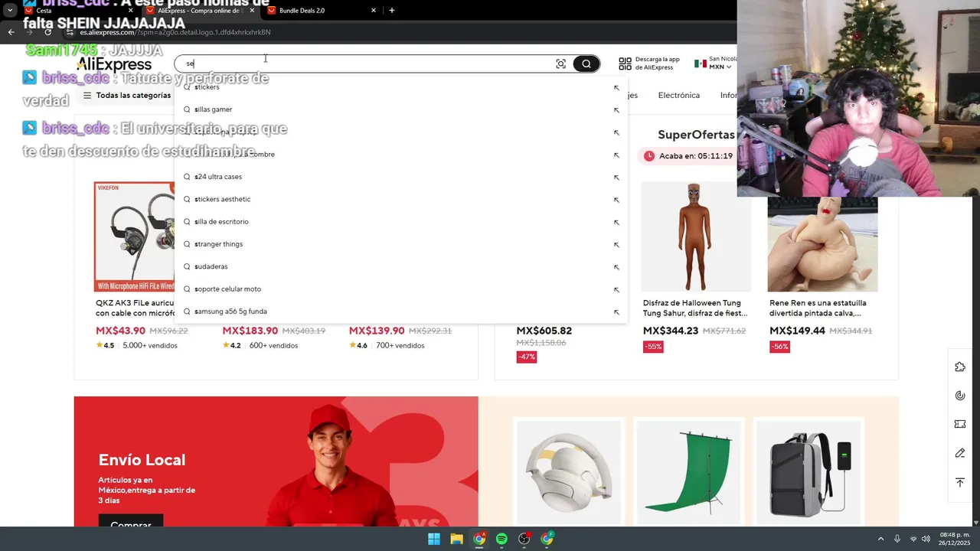
Task: Click the taskbar microphone icon
Action: (x=897, y=539)
